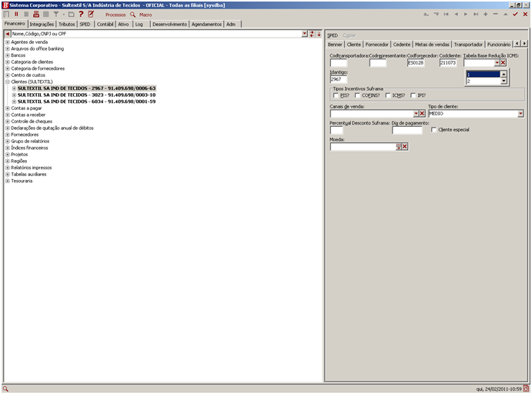The height and width of the screenshot is (393, 532).
Task: Open the Processos menu button
Action: click(115, 15)
